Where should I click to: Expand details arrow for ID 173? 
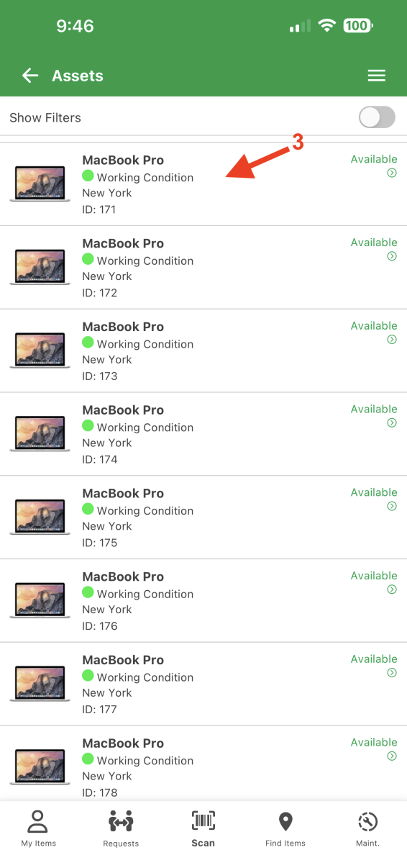click(392, 340)
